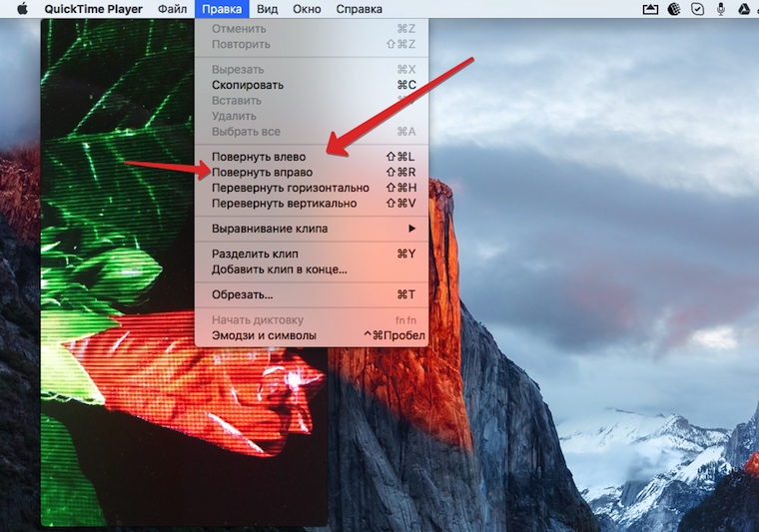
Task: Open the Окно menu
Action: pos(307,9)
